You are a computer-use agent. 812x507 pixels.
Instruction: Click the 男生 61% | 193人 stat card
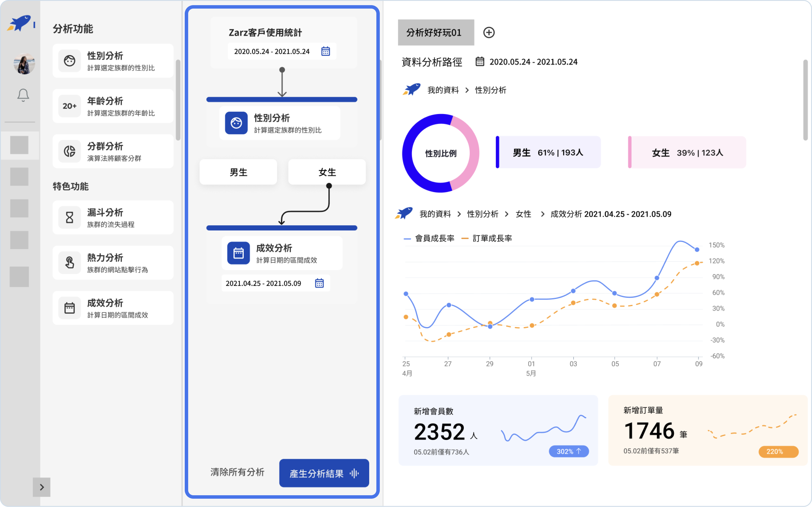point(548,152)
